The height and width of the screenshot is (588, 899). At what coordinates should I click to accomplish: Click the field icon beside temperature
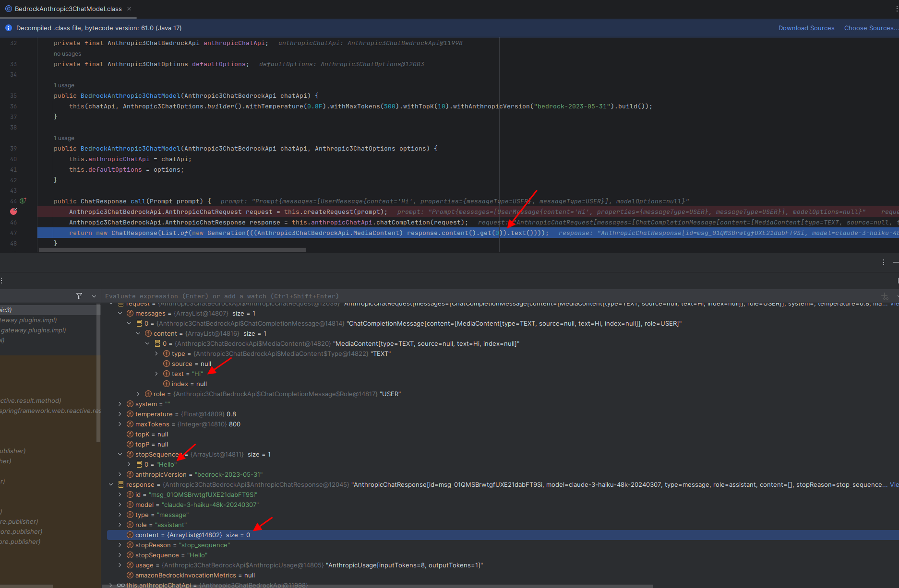[x=130, y=414]
